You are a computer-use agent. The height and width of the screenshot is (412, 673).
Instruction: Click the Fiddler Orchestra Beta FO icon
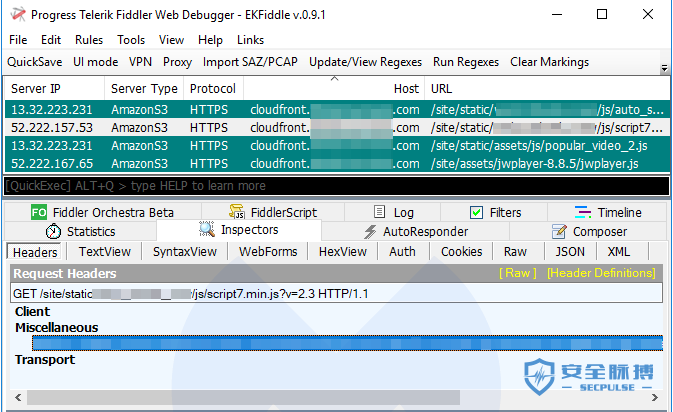click(x=39, y=212)
